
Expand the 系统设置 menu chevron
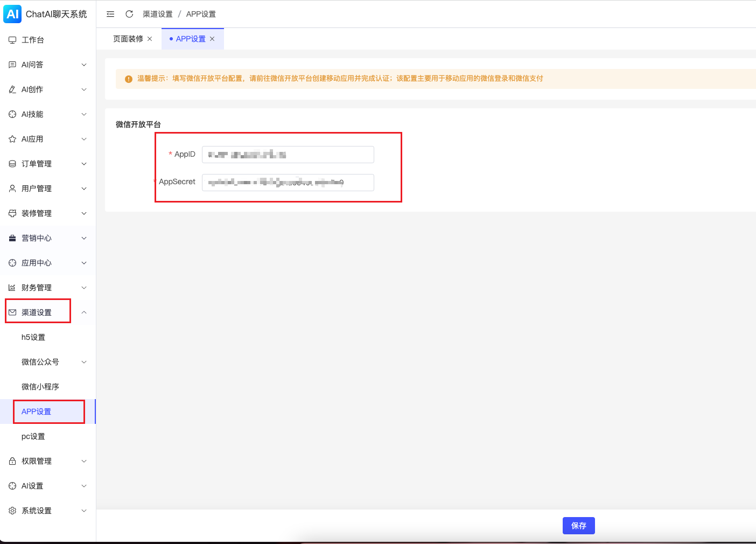(x=84, y=511)
